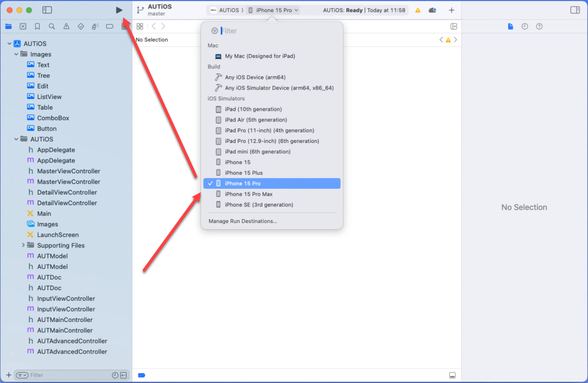Select MasterViewController header file
Image resolution: width=588 pixels, height=383 pixels.
coord(68,171)
